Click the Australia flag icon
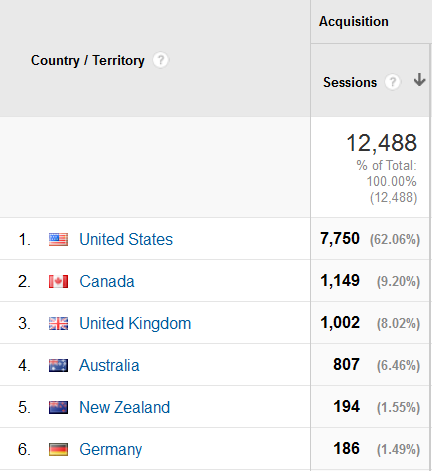 58,365
